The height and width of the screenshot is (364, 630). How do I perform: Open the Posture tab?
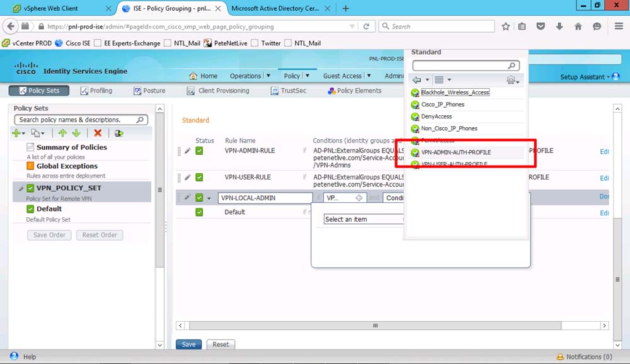pos(149,91)
